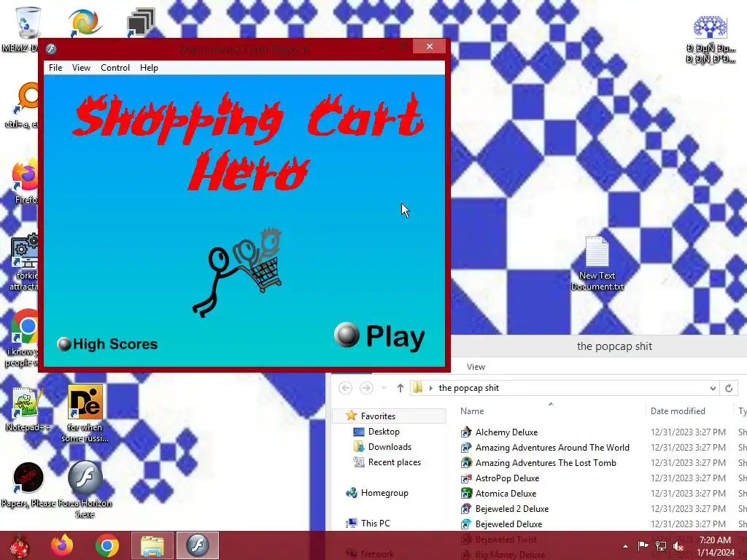Launch Chrome from the taskbar
Viewport: 747px width, 560px height.
point(107,545)
